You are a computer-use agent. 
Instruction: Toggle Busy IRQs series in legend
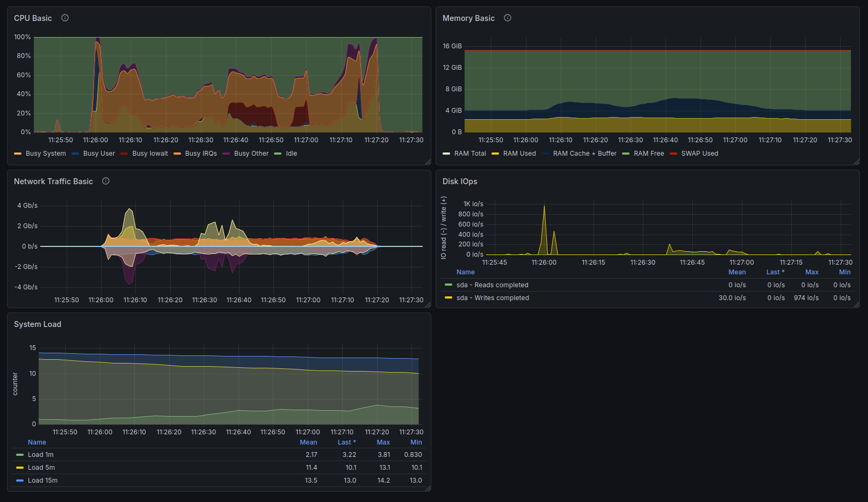coord(201,154)
